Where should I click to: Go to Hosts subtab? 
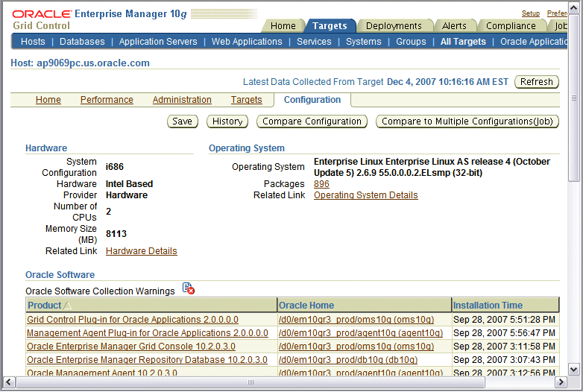[33, 42]
